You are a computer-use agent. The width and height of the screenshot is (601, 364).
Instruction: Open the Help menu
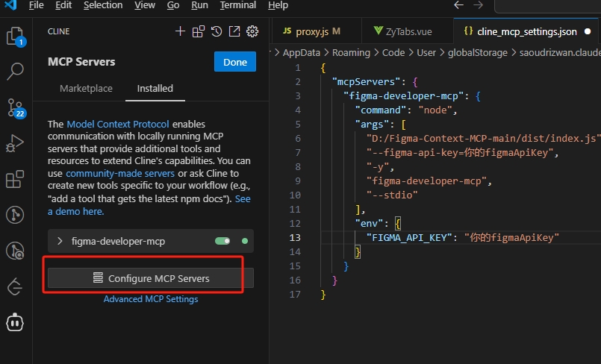click(x=278, y=5)
